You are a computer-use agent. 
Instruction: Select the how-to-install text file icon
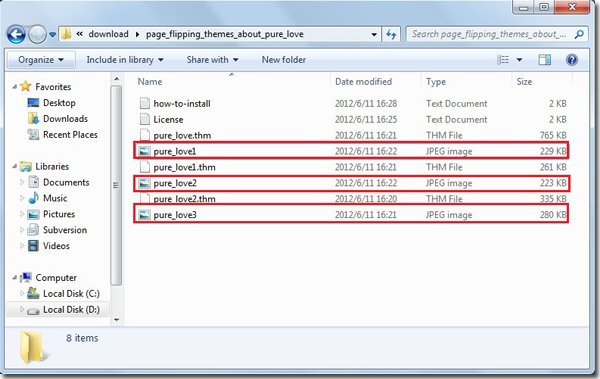click(145, 103)
